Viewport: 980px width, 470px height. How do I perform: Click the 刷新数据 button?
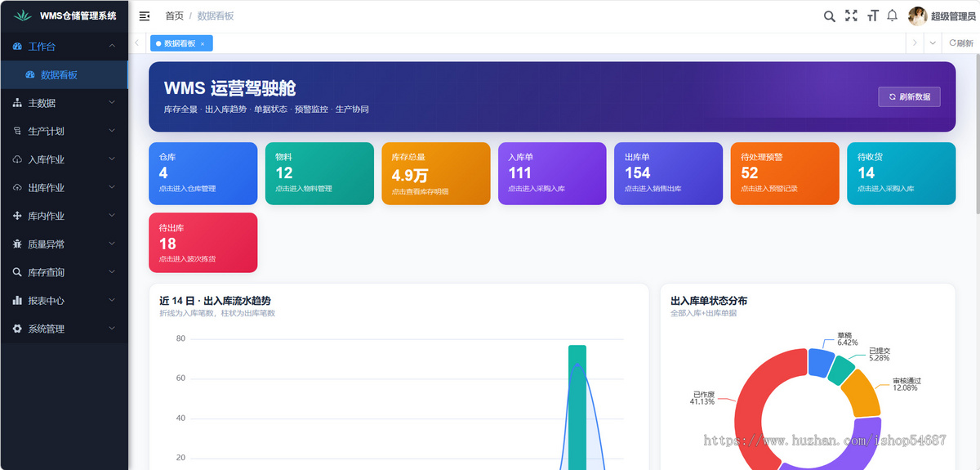click(909, 96)
